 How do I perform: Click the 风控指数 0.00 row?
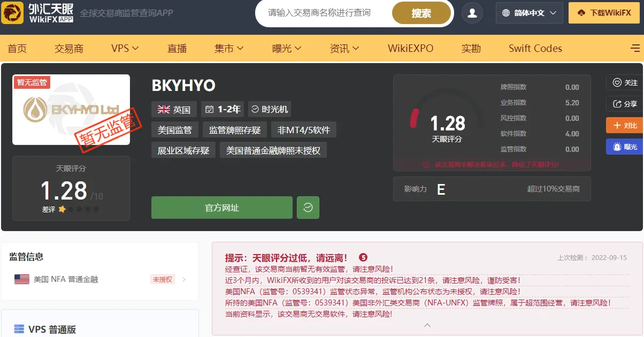click(540, 118)
